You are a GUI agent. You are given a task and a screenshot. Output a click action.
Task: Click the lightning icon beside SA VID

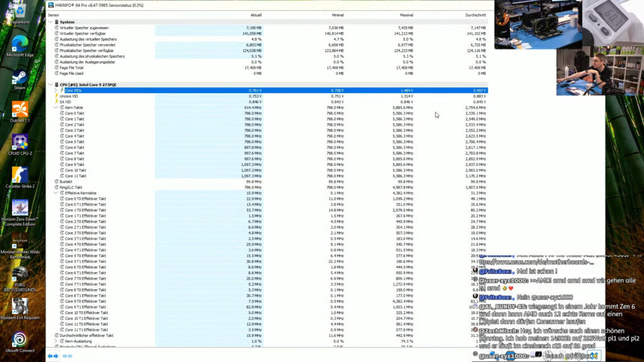tap(57, 102)
